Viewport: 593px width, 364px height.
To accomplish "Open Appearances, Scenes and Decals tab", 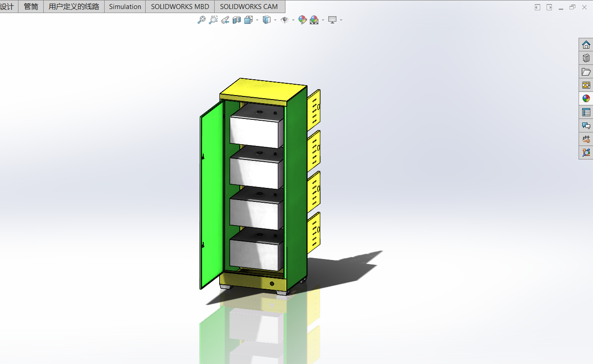I will pos(586,99).
